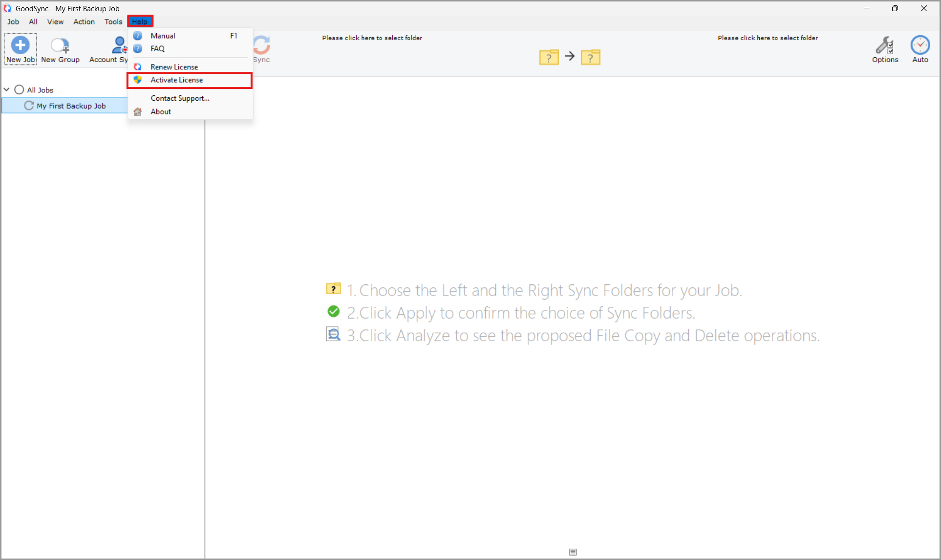Click the FAQ question mark icon
This screenshot has width=941, height=560.
coord(138,48)
